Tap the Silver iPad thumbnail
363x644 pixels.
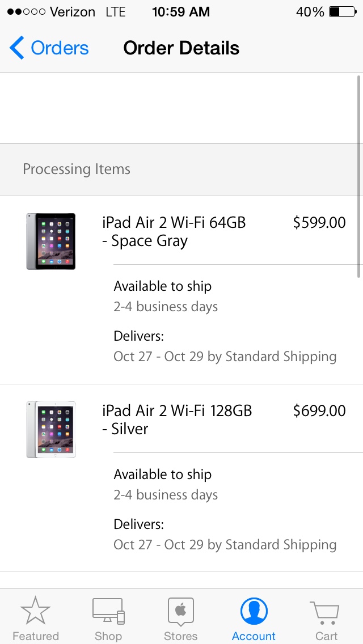(50, 429)
